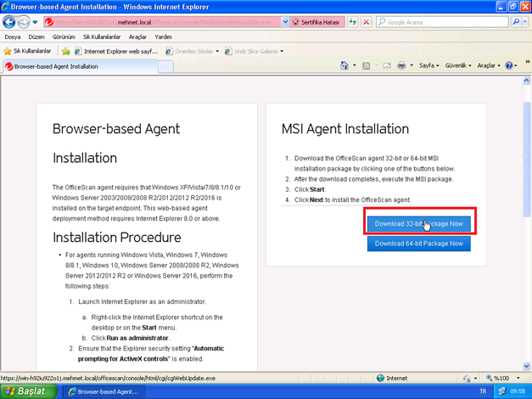Open the Güvenlik command menu

[x=458, y=65]
